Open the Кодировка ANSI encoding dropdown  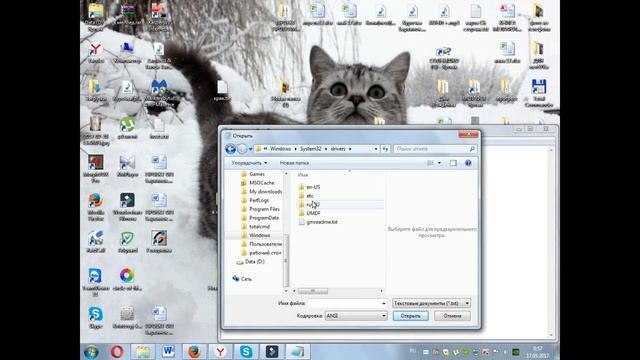[x=356, y=316]
